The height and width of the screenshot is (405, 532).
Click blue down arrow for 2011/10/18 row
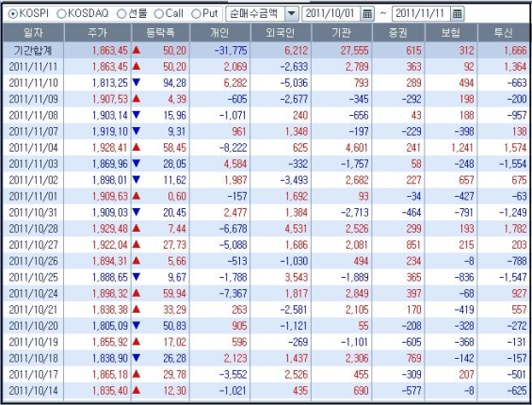click(x=137, y=358)
